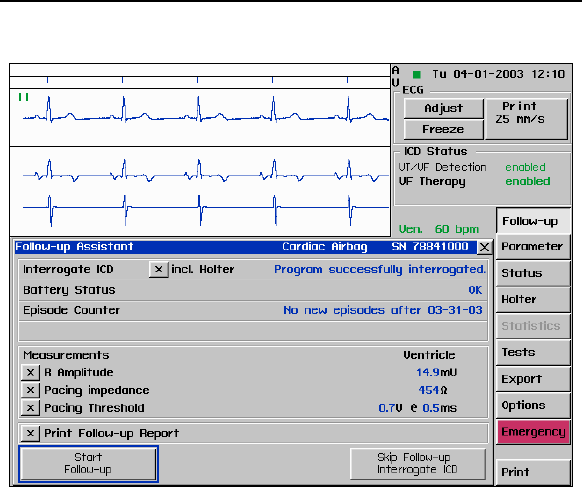Open the ECG Adjust settings
Viewport: 582px width, 487px height.
[x=444, y=108]
